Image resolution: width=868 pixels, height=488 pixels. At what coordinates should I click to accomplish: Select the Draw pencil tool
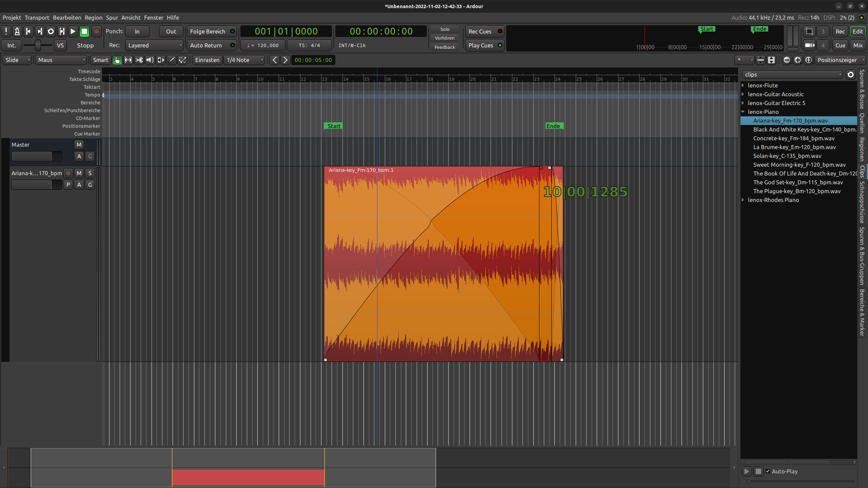coord(172,60)
